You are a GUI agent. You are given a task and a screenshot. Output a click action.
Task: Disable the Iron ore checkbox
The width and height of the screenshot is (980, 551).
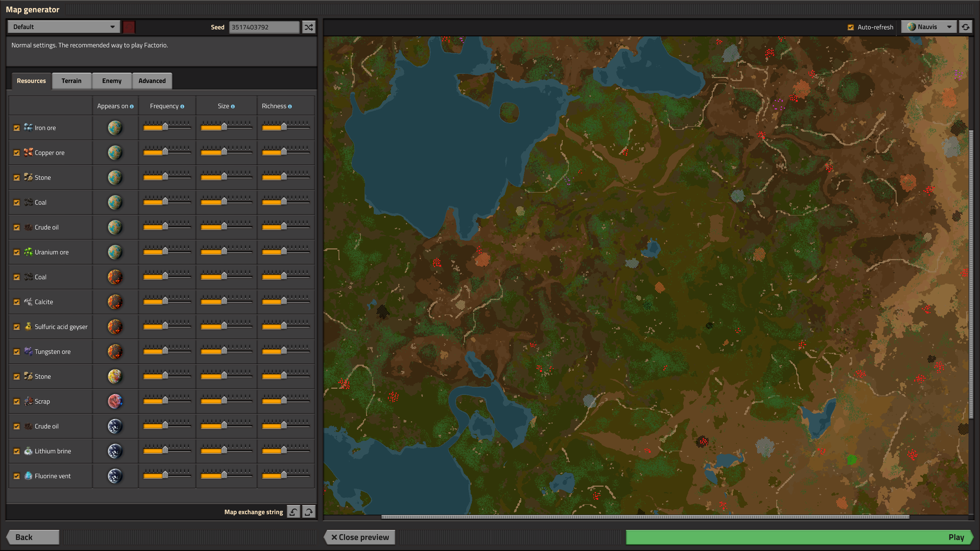point(16,128)
